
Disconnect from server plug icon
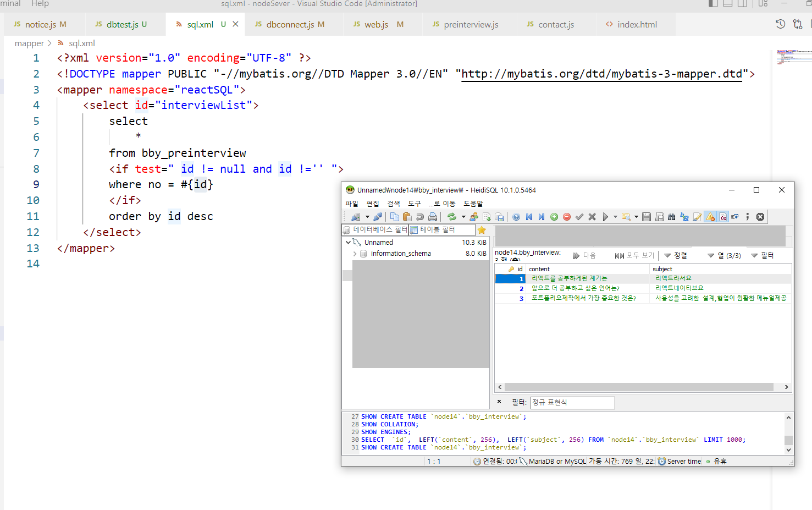(378, 217)
